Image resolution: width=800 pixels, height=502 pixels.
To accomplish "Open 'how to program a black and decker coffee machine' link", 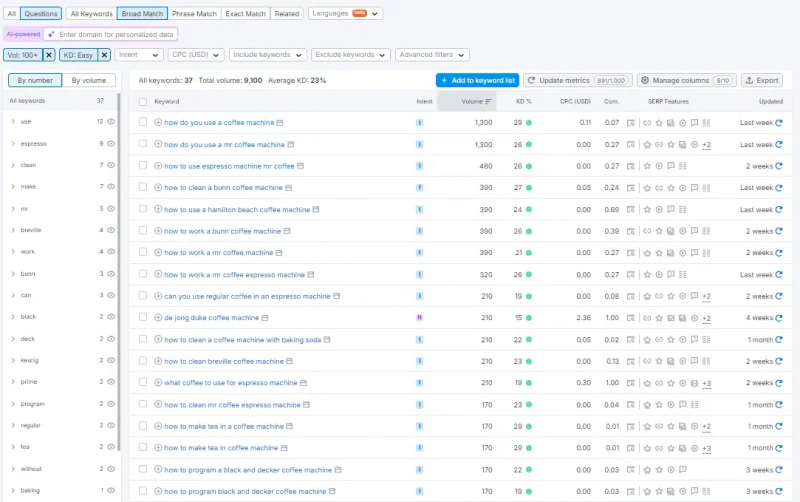I will click(x=248, y=470).
